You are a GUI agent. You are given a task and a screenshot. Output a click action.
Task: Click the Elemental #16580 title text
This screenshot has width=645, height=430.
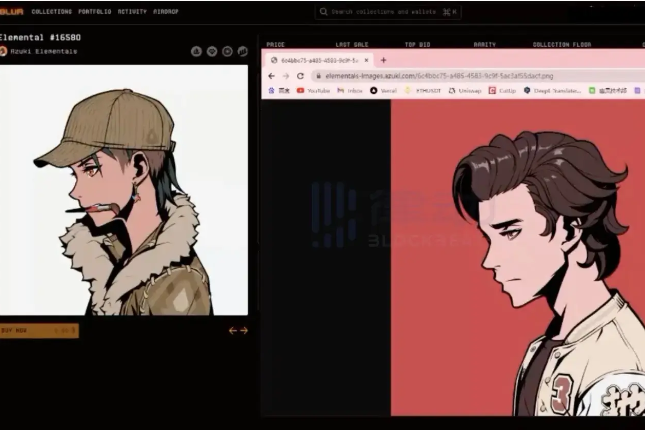(40, 37)
